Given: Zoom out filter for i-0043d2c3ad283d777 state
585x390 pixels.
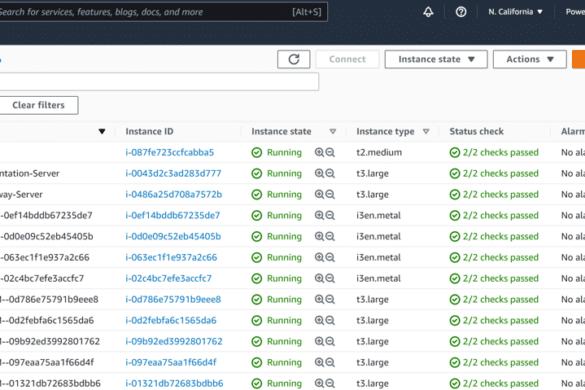Looking at the screenshot, I should (x=330, y=173).
